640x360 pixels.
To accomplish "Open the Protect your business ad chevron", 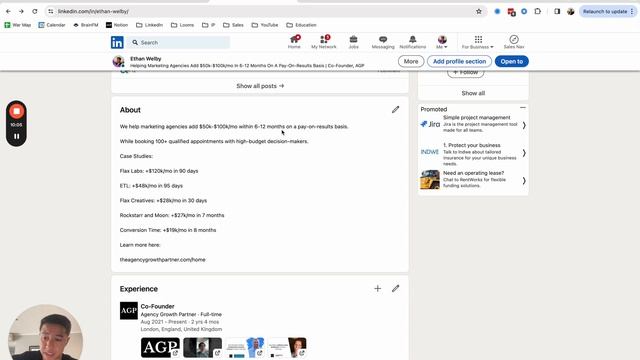I will click(524, 153).
